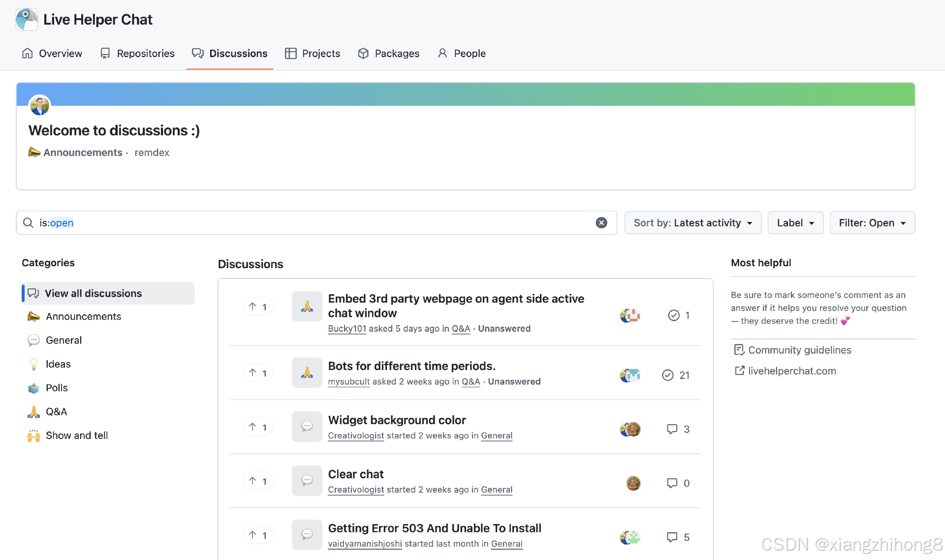Open the People tab

[462, 53]
